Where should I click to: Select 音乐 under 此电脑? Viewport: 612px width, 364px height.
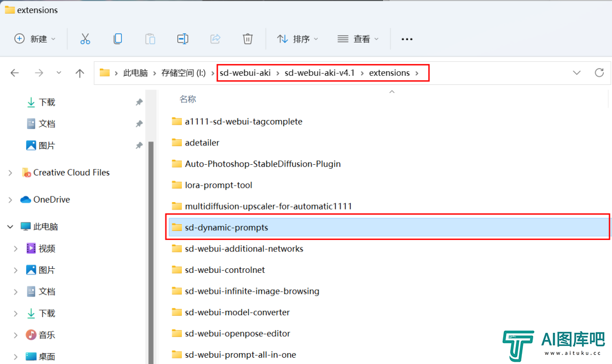pyautogui.click(x=47, y=335)
